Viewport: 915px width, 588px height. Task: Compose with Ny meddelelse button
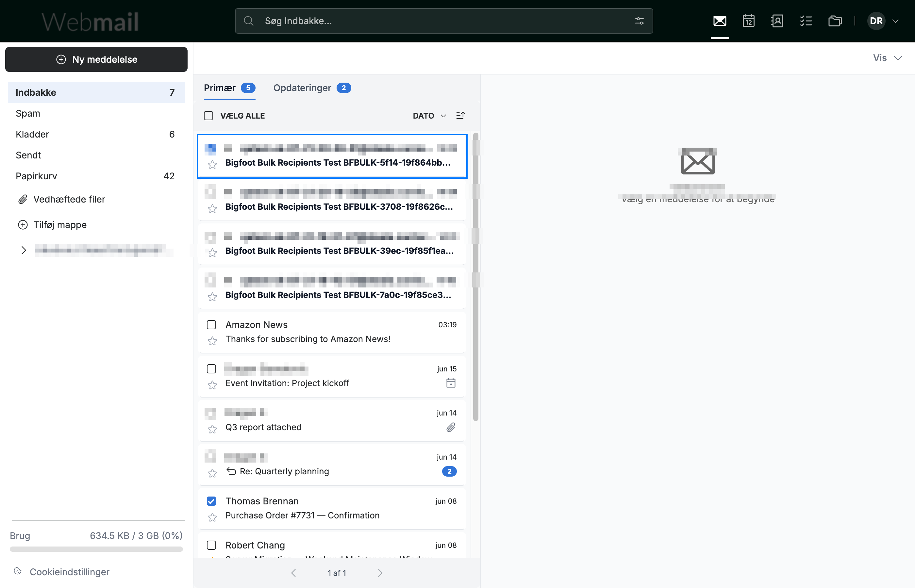pyautogui.click(x=96, y=59)
